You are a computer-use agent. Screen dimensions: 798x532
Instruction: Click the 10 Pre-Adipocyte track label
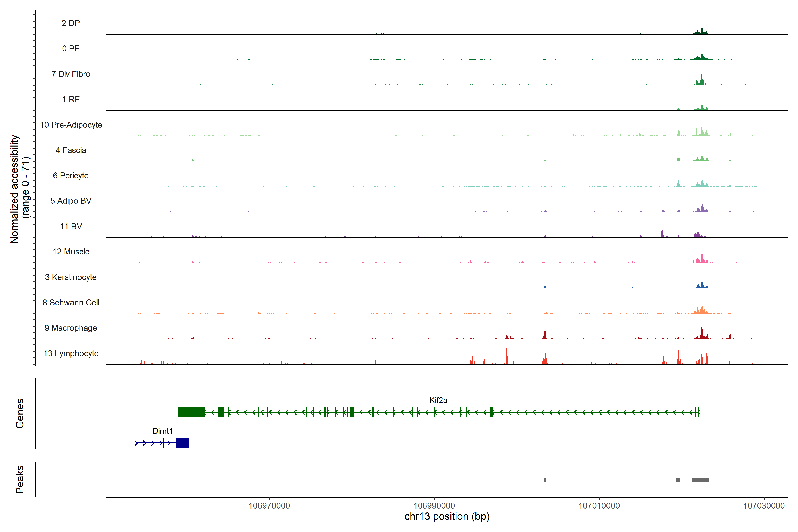tap(71, 125)
